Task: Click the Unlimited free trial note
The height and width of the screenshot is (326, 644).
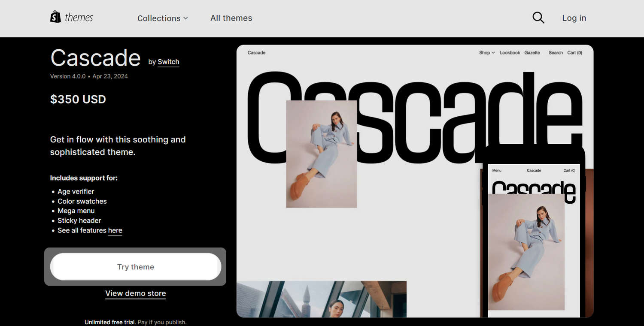Action: tap(136, 322)
